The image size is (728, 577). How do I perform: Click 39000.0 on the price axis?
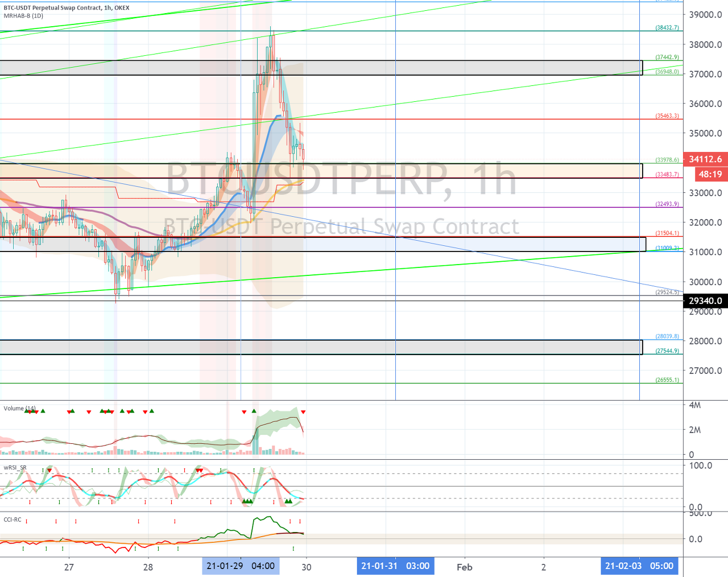point(705,15)
